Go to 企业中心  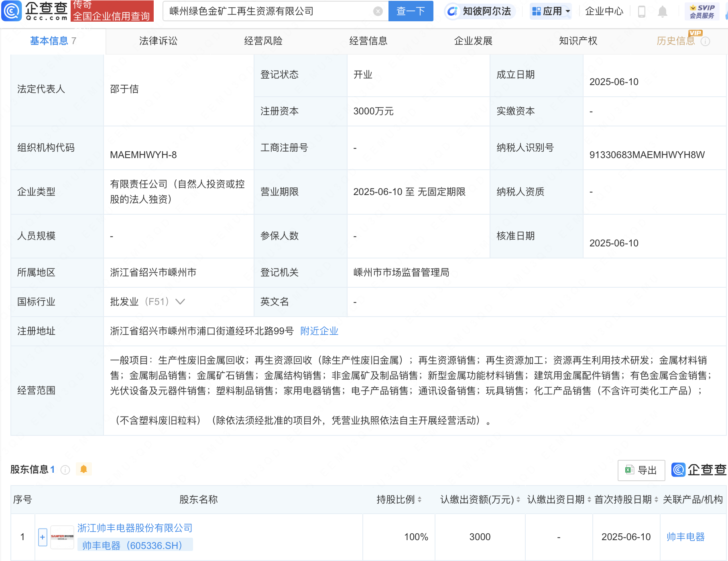pyautogui.click(x=604, y=11)
